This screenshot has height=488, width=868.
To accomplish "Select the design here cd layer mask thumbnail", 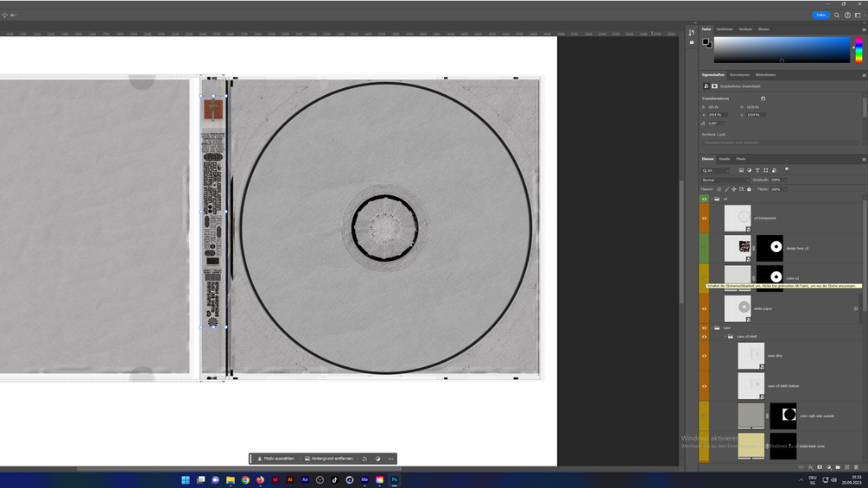I will 770,248.
